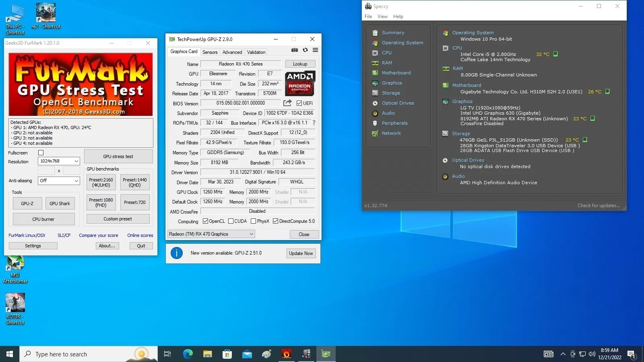Open the FurMark Resolution dropdown
Screen dimensions: 644x362
[x=59, y=161]
